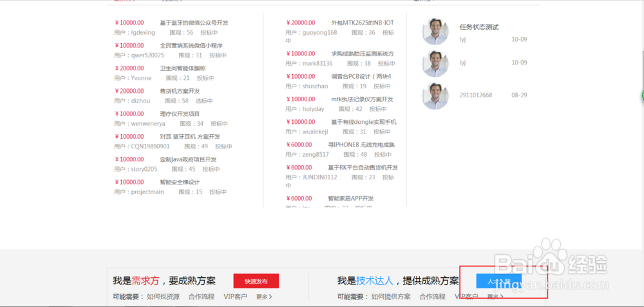The height and width of the screenshot is (307, 644).
Task: Open project 基于RK平台自动售货机开发
Action: [x=363, y=168]
